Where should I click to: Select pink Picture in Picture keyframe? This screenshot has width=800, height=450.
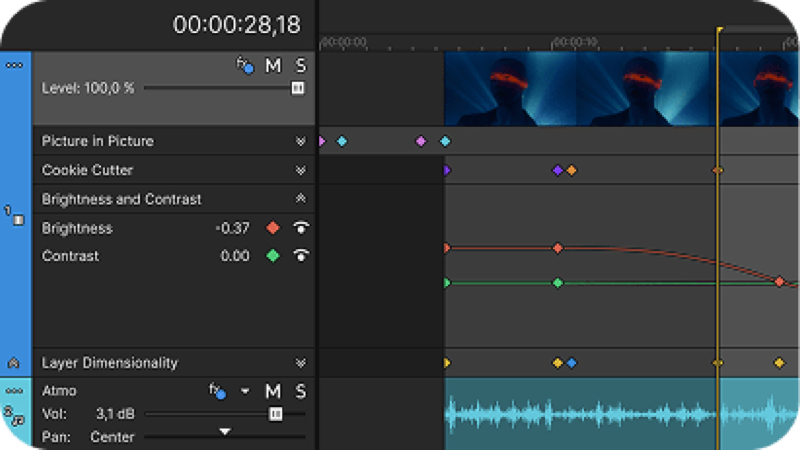[x=420, y=141]
